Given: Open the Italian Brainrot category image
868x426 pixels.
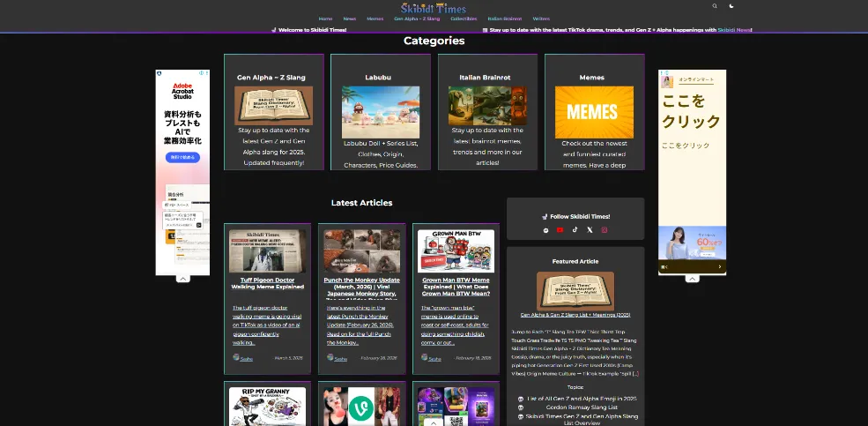Looking at the screenshot, I should tap(487, 105).
